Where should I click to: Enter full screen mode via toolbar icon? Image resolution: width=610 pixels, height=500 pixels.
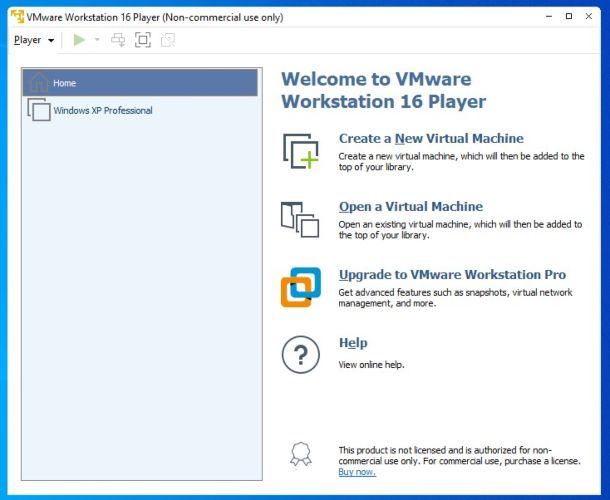point(143,40)
